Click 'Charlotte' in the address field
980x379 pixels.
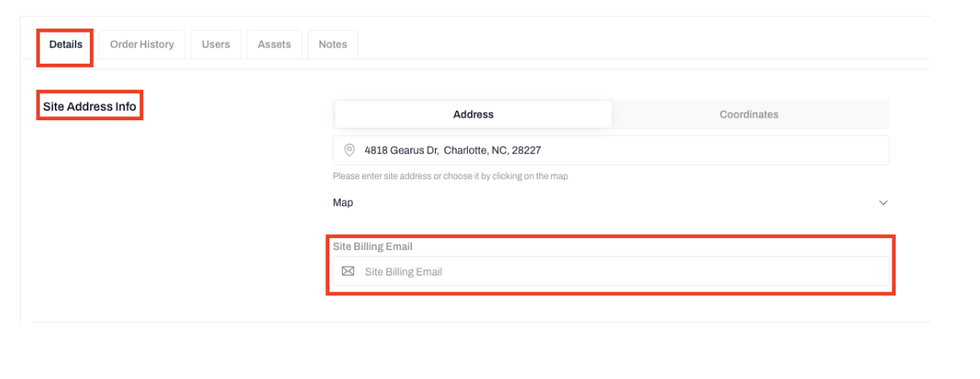[464, 150]
